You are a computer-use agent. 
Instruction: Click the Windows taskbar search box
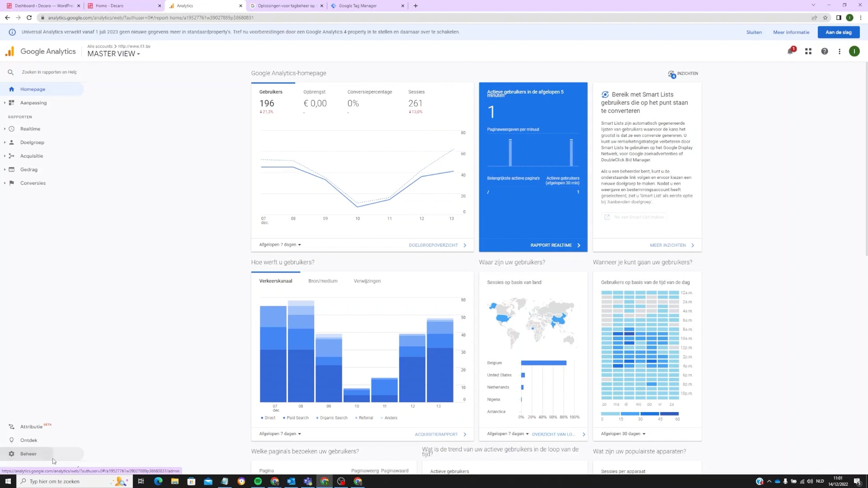(75, 481)
